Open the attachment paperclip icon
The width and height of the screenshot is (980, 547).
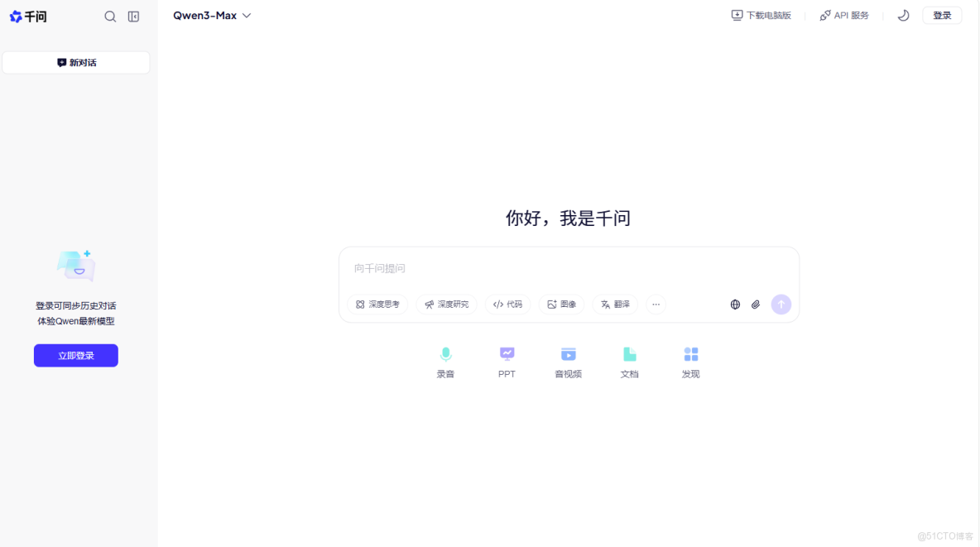tap(755, 305)
